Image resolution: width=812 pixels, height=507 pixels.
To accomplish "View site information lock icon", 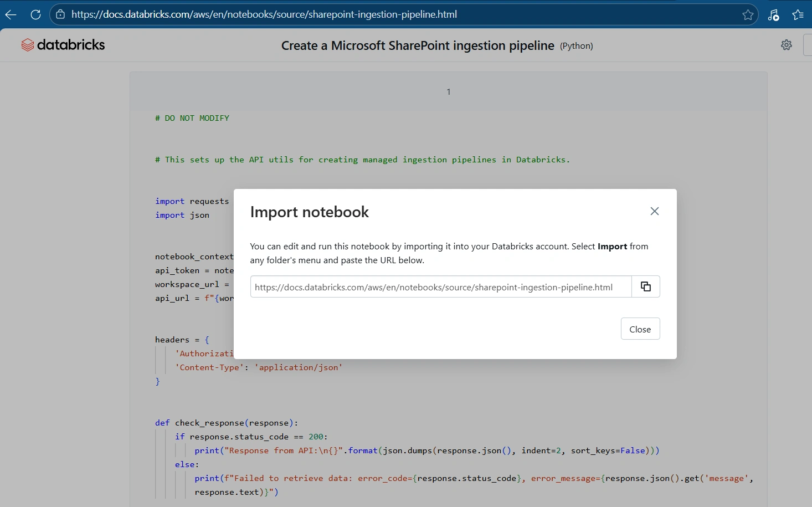I will [60, 14].
